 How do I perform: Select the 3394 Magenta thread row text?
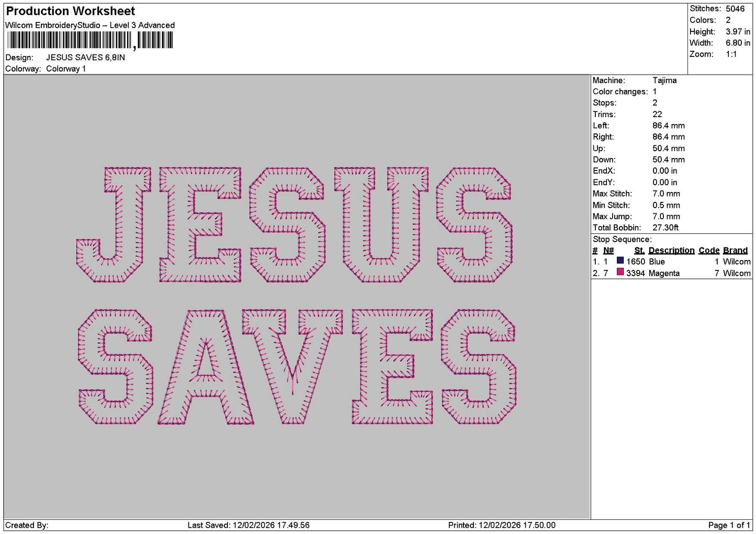(x=653, y=274)
